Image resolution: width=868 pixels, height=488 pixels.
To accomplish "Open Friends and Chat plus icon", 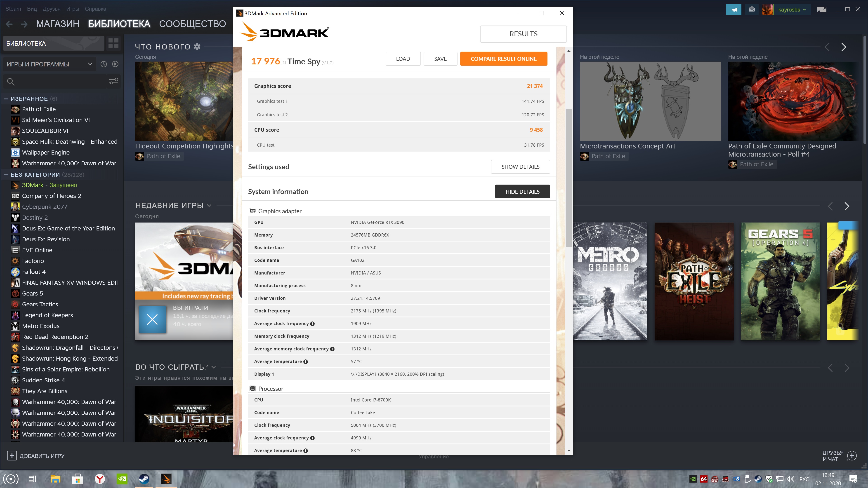I will click(x=852, y=456).
